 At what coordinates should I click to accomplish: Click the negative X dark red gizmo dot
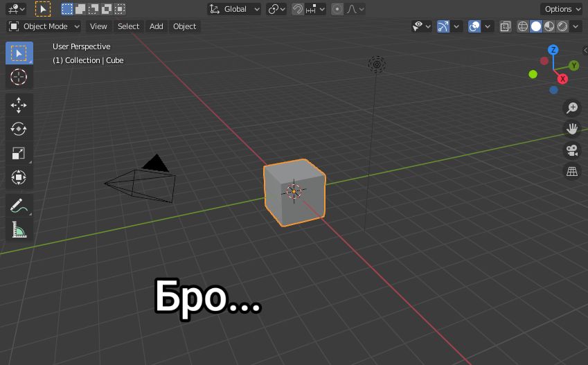tap(544, 61)
